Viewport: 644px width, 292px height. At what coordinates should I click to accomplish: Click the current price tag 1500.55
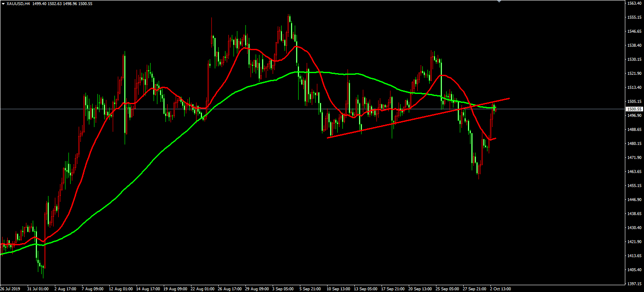[x=634, y=109]
